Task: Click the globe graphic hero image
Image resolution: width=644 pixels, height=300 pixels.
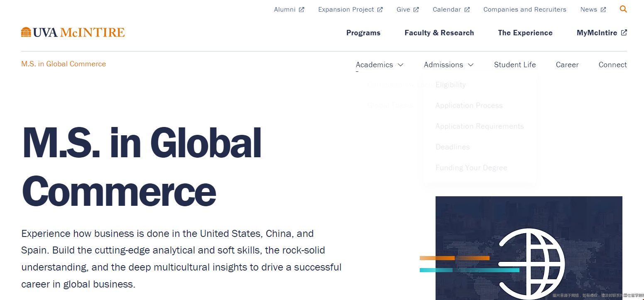Action: 529,248
